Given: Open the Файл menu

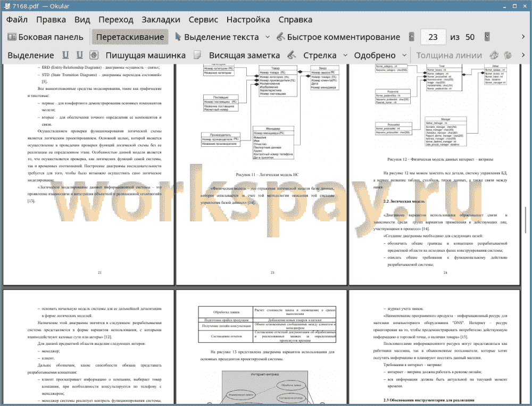Looking at the screenshot, I should 17,20.
